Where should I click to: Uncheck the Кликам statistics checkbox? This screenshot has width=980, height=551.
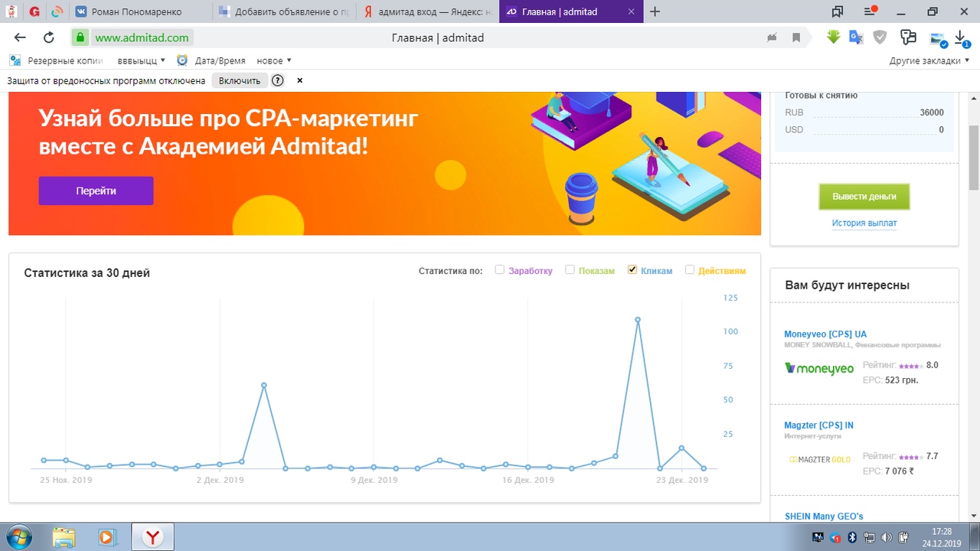(x=632, y=269)
